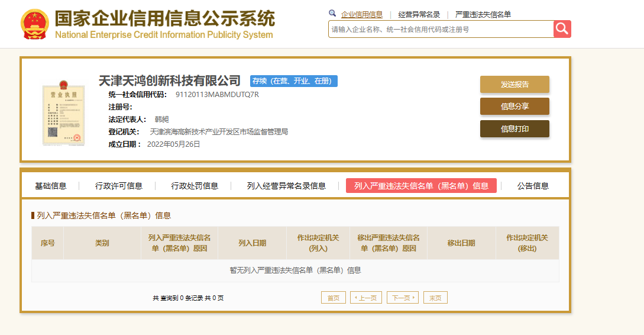Switch to 列入经营异常名录信息 tab
The width and height of the screenshot is (644, 335).
(286, 186)
